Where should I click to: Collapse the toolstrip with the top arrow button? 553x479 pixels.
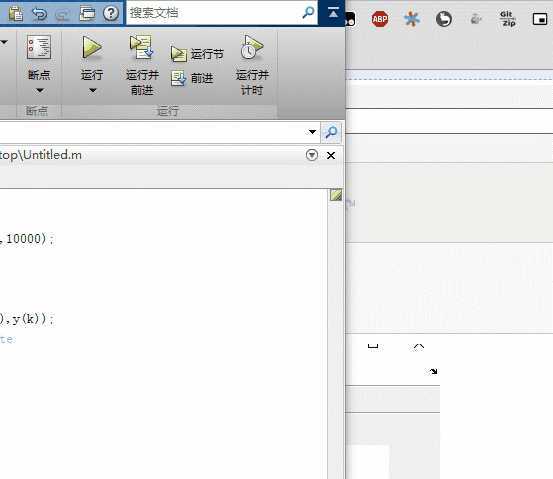(333, 13)
